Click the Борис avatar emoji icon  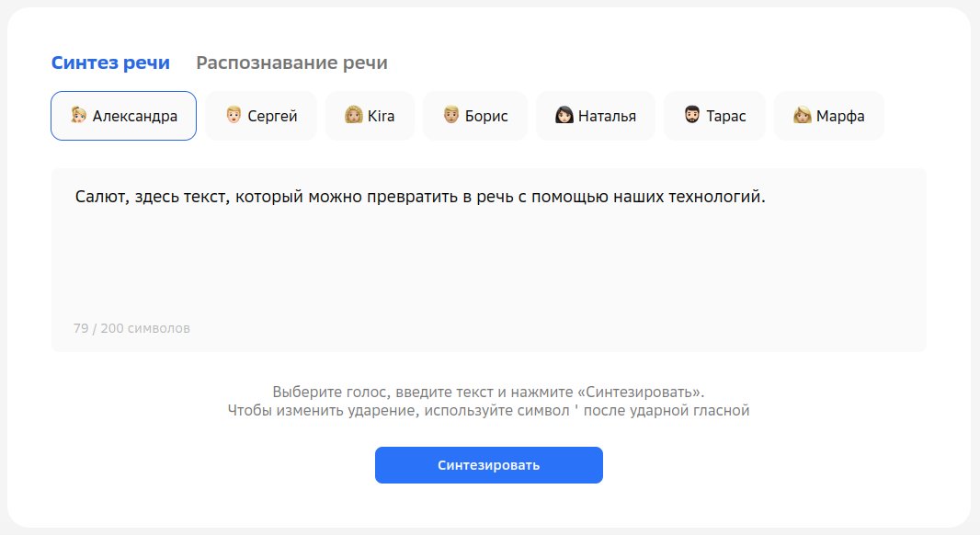pos(451,116)
